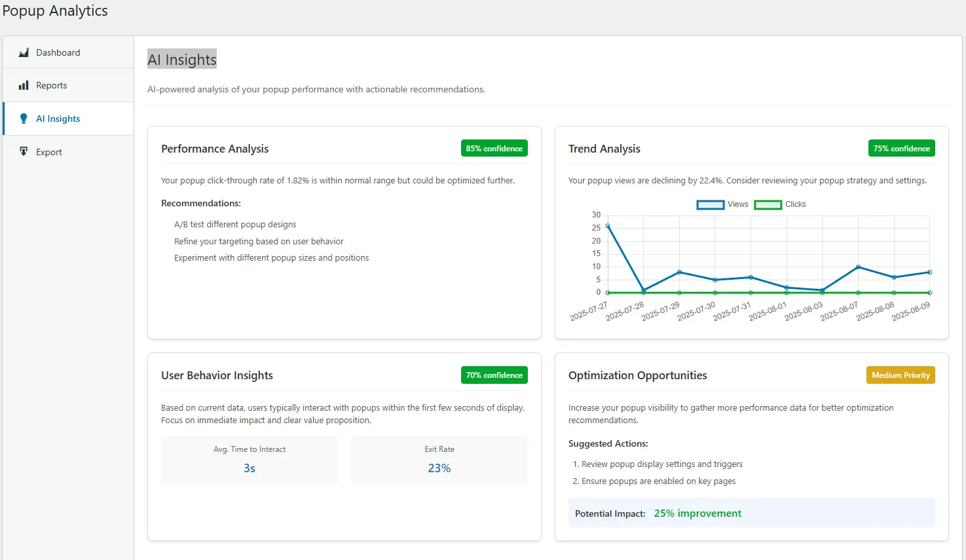
Task: Click the 85% confidence badge
Action: coord(494,149)
